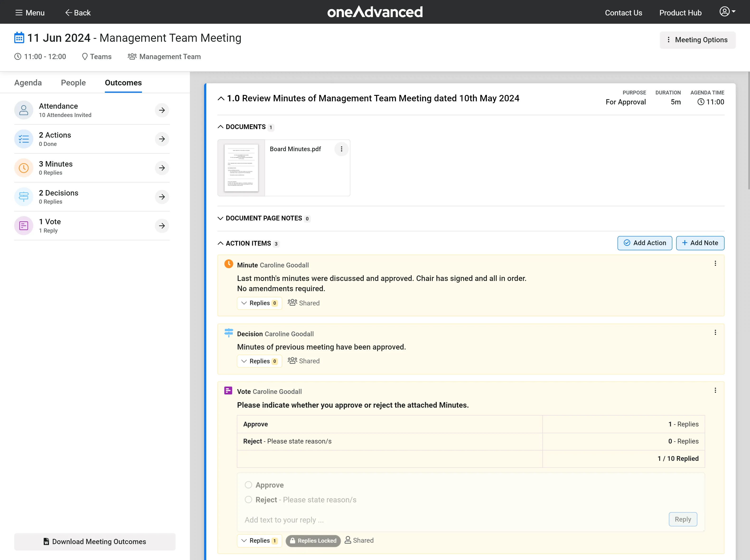This screenshot has height=560, width=750.
Task: Open the Decision item kebab menu
Action: tap(715, 332)
